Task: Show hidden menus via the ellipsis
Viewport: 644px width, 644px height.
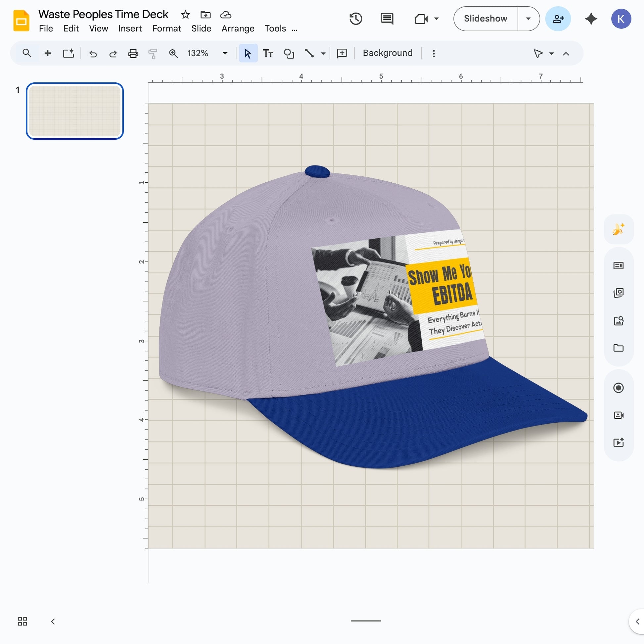Action: point(294,29)
